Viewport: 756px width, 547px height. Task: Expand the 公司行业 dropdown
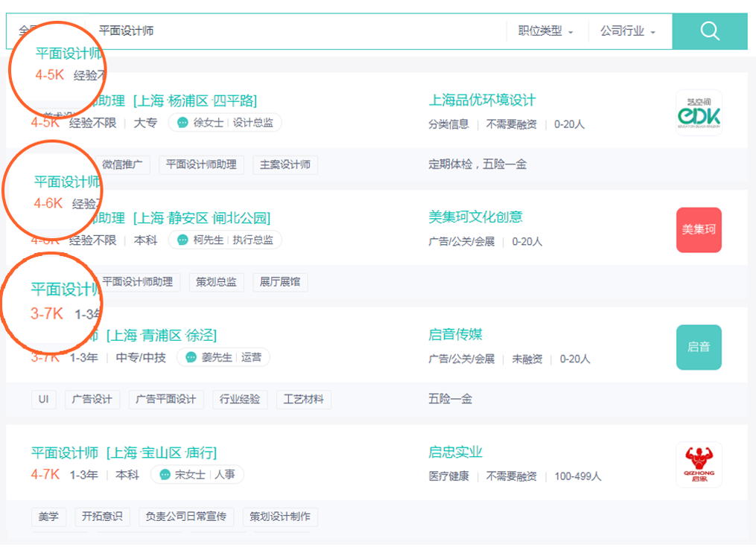tap(628, 31)
